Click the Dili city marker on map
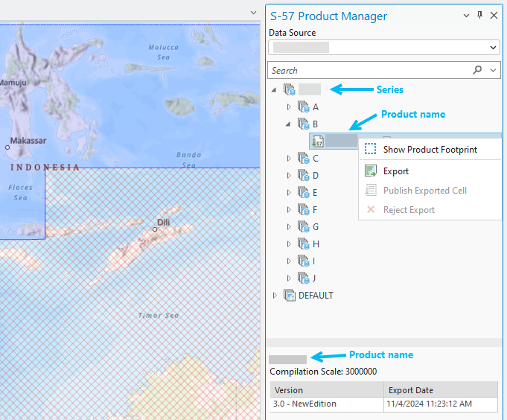 click(155, 229)
